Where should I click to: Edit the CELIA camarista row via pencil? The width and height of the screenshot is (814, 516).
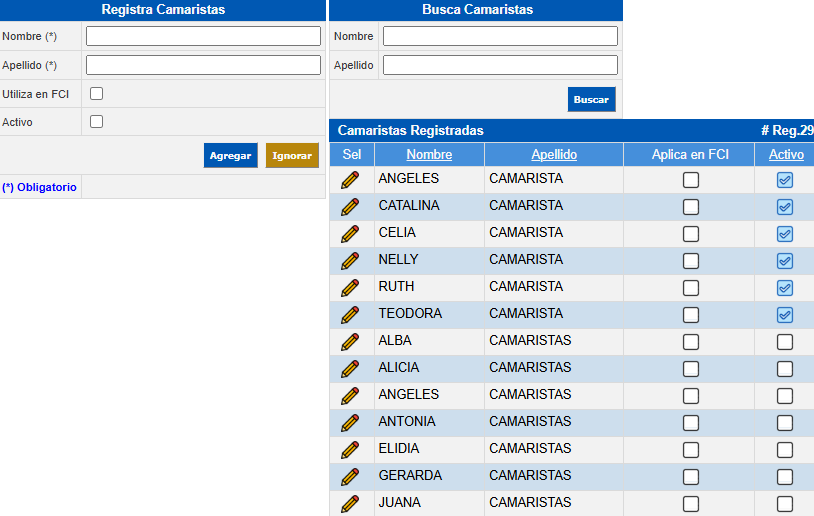[350, 234]
